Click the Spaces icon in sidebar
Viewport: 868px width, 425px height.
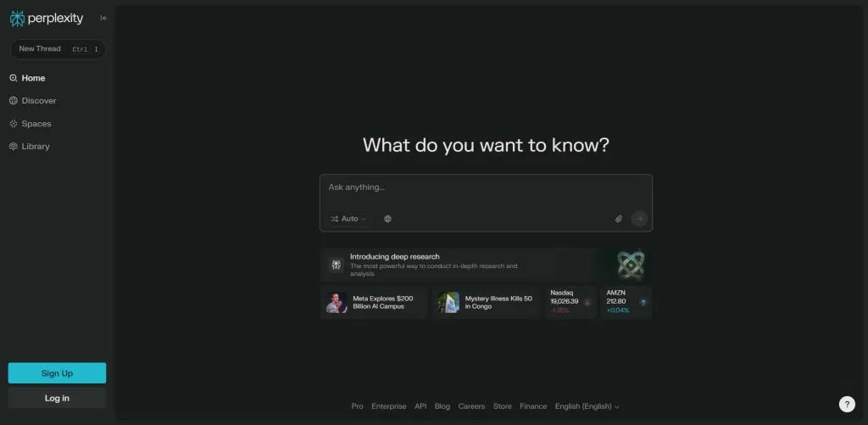point(14,124)
